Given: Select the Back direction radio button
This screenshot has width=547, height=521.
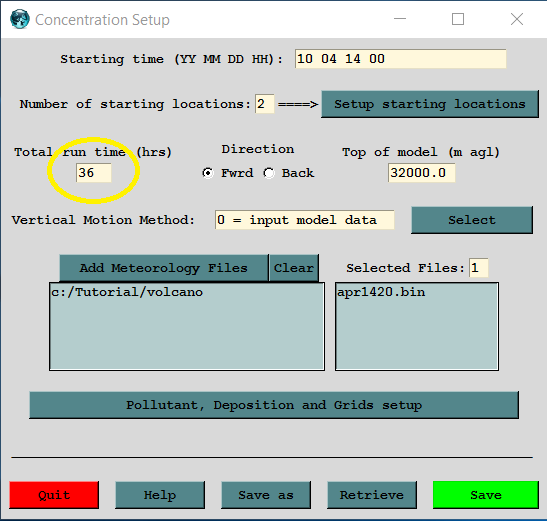Looking at the screenshot, I should coord(269,173).
